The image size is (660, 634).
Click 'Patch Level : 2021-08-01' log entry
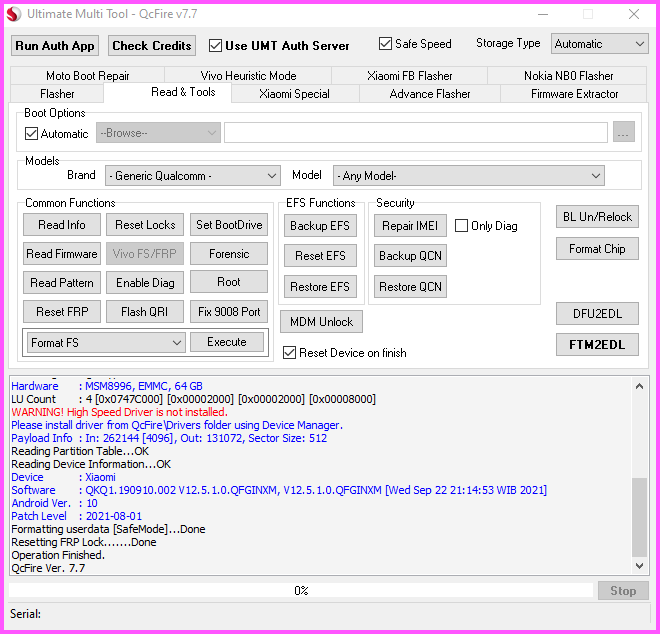[x=77, y=516]
